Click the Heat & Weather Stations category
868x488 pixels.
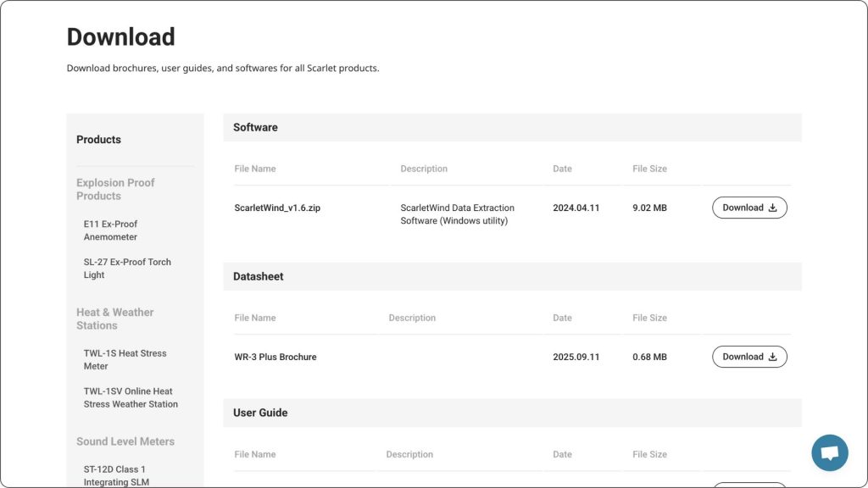114,319
